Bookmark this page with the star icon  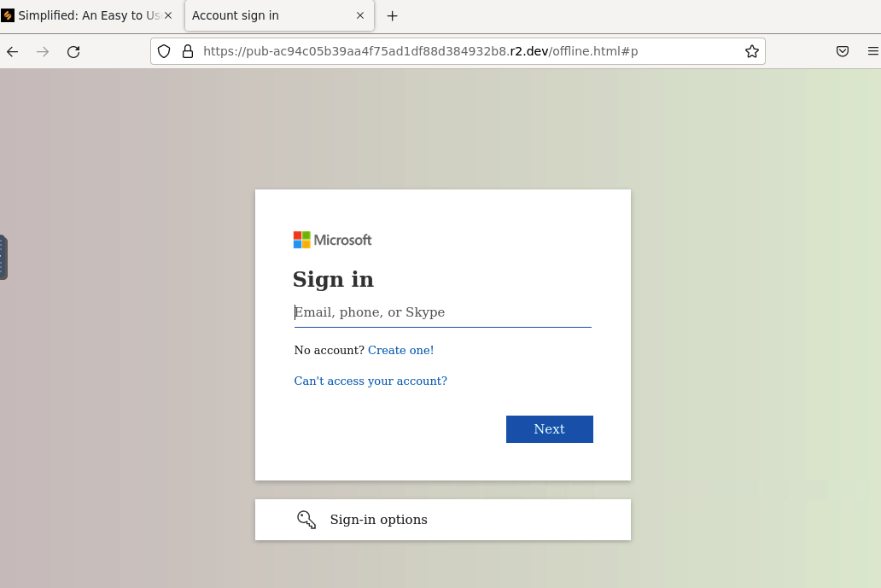point(752,51)
